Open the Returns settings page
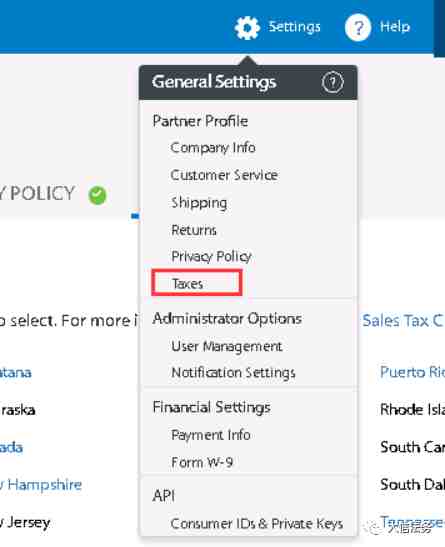The width and height of the screenshot is (445, 547). point(194,230)
